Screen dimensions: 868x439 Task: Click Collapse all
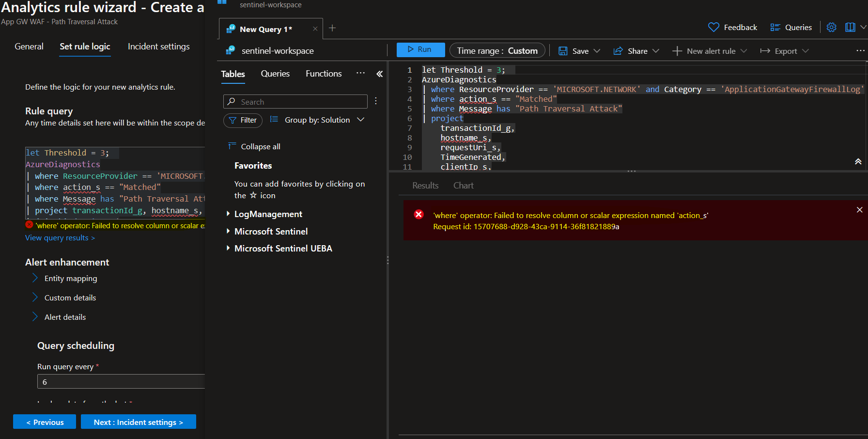pos(261,146)
